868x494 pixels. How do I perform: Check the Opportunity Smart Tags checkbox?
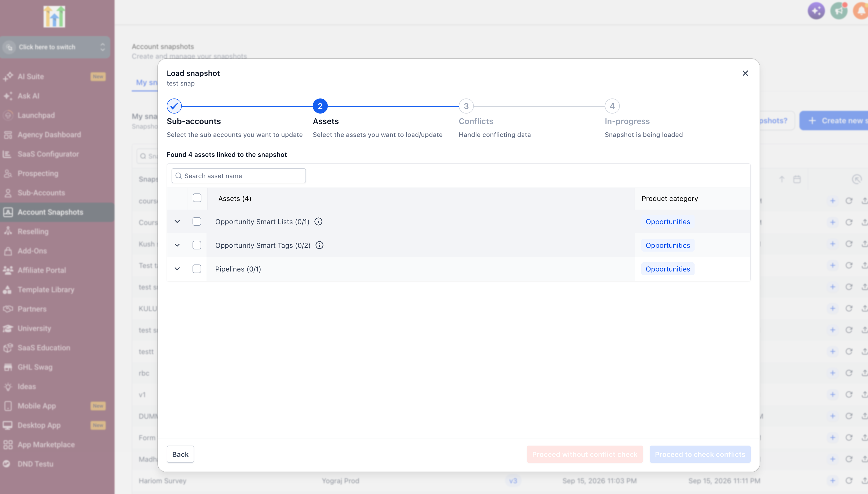point(197,245)
